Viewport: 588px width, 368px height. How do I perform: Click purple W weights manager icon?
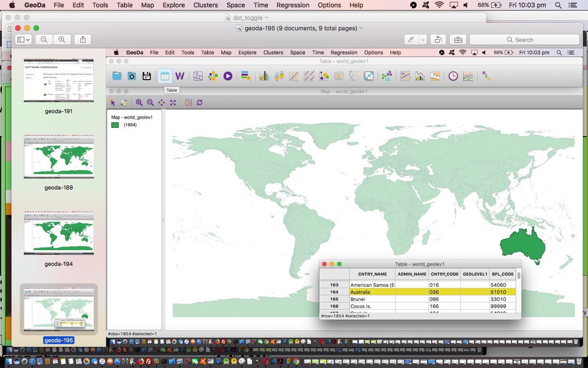coord(180,76)
